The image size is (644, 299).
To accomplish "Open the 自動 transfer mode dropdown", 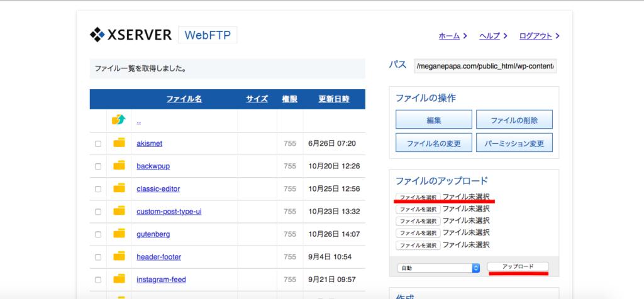I will [438, 268].
